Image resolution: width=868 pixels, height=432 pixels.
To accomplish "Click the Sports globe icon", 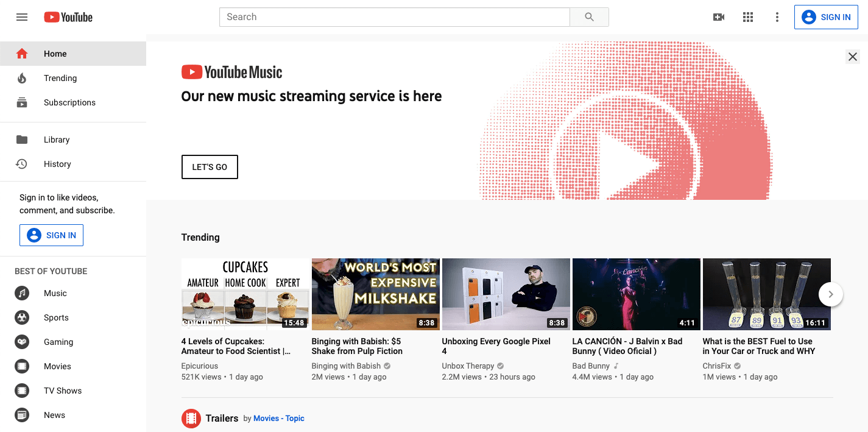I will click(x=22, y=317).
